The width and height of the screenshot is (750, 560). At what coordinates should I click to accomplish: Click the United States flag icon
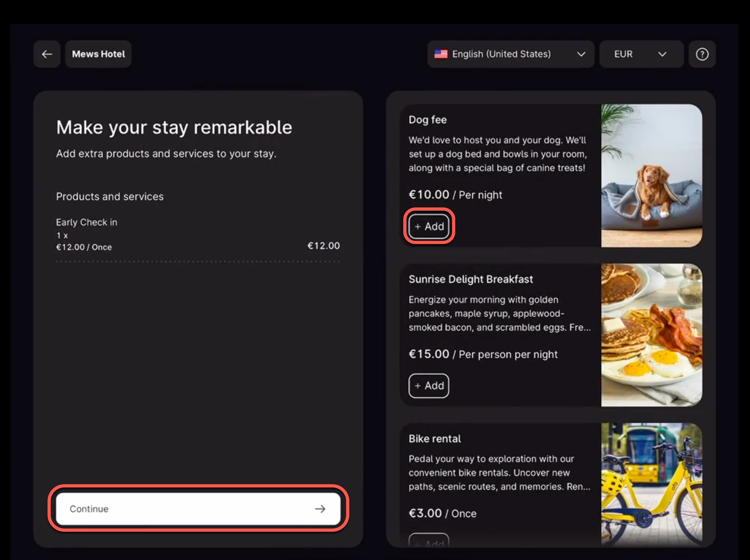pos(440,54)
